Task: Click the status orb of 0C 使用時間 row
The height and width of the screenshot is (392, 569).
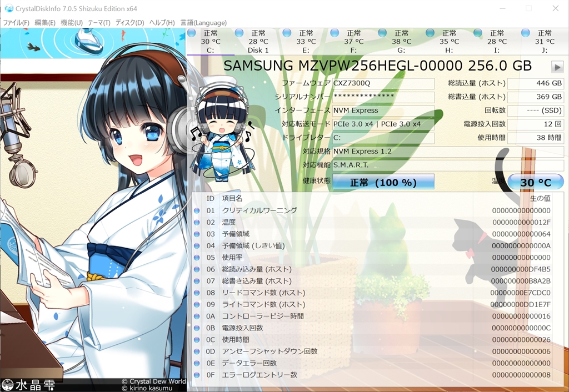Action: (197, 340)
